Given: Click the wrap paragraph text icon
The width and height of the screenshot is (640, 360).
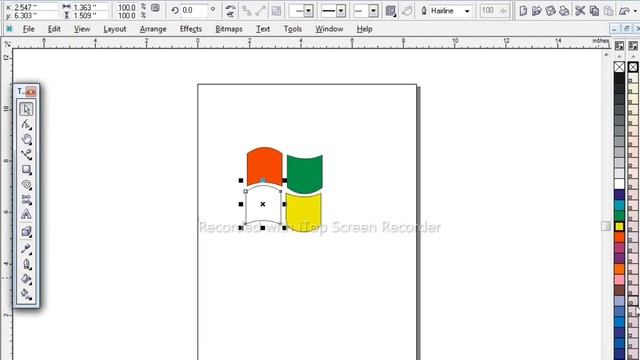Looking at the screenshot, I should click(x=391, y=11).
